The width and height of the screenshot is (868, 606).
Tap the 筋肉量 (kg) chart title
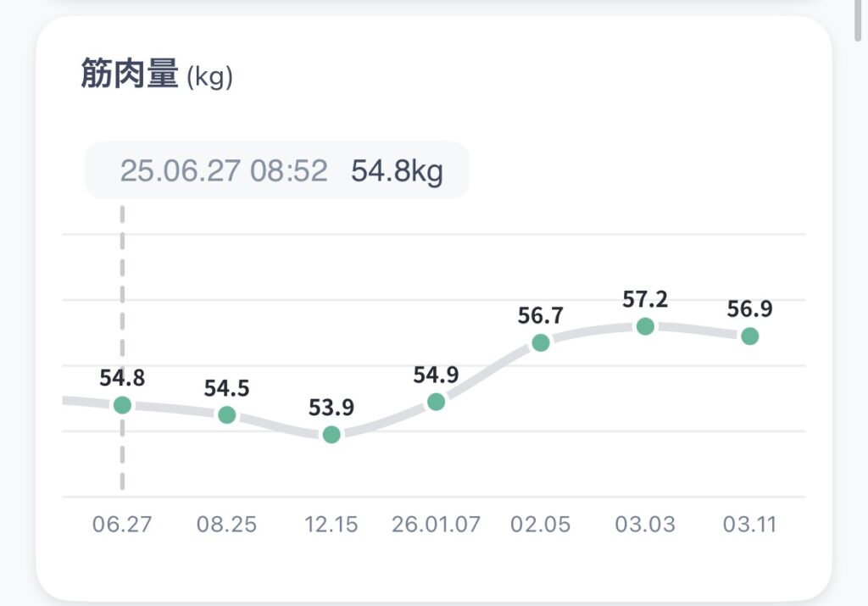pyautogui.click(x=156, y=76)
